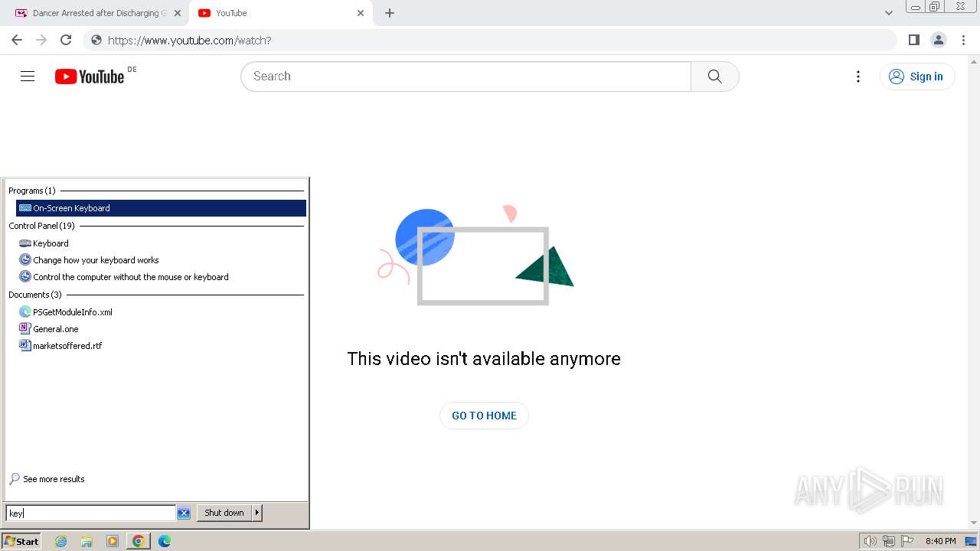Click the Shut down button
Image resolution: width=980 pixels, height=551 pixels.
224,513
